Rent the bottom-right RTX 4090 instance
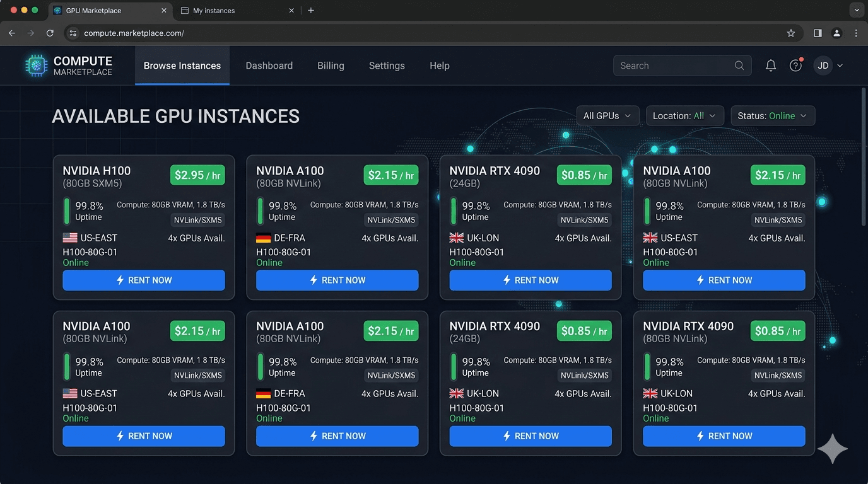 coord(724,435)
